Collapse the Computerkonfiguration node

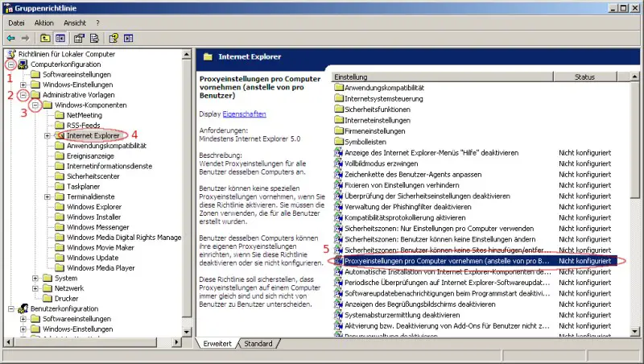pos(11,64)
